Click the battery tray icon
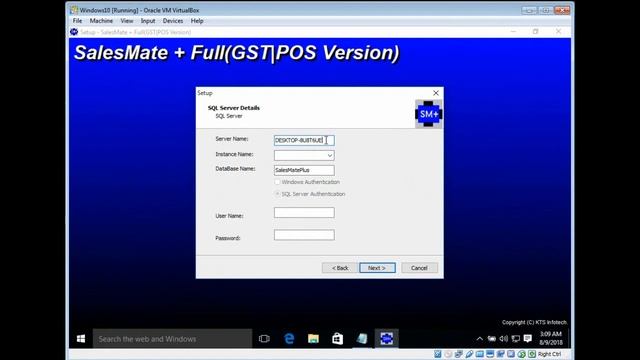 pyautogui.click(x=492, y=339)
